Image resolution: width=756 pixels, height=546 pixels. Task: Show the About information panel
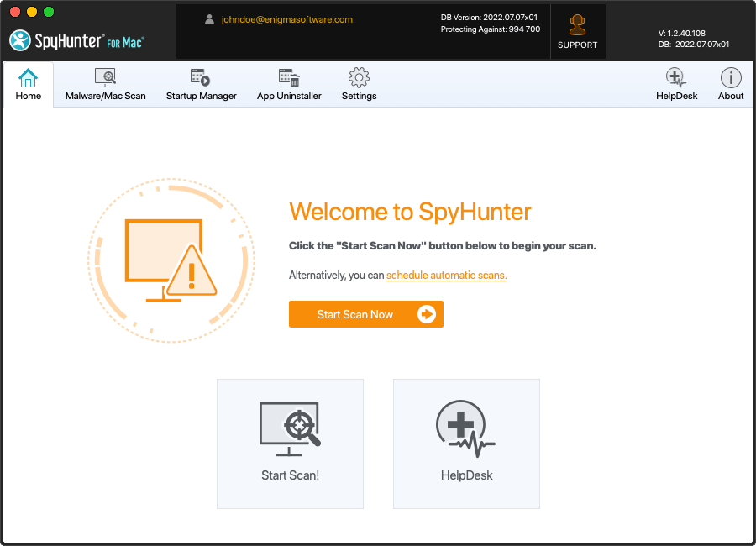point(730,85)
